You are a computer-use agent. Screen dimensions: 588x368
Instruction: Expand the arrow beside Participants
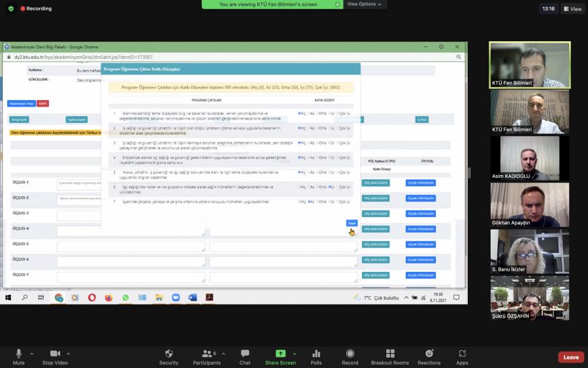click(x=223, y=354)
